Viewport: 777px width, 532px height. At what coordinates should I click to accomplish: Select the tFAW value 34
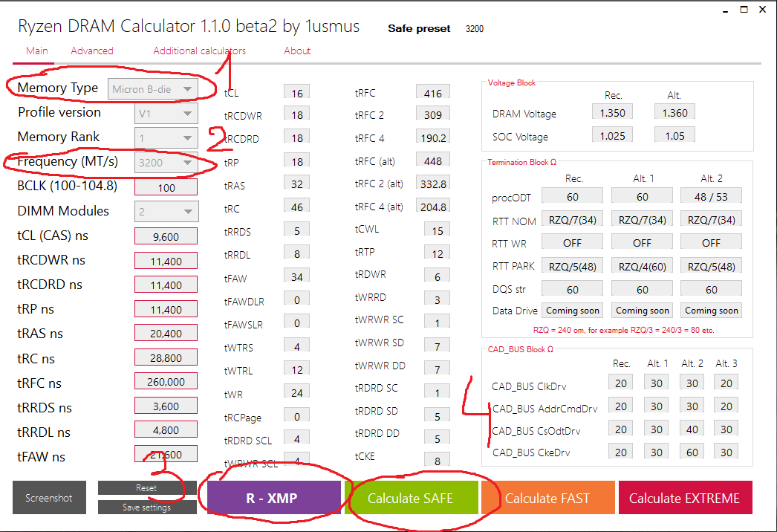click(297, 276)
